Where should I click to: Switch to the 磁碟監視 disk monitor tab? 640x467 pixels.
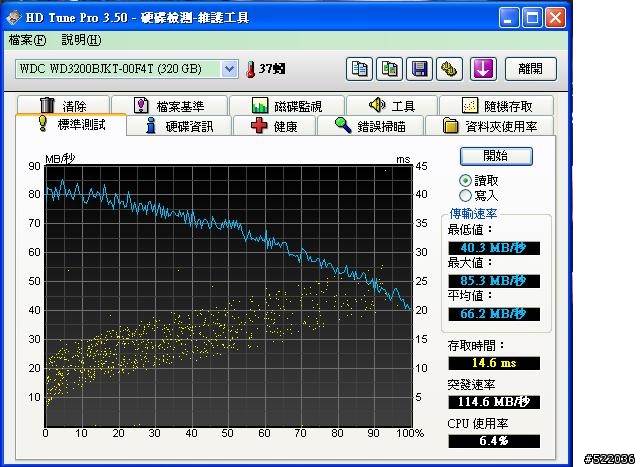click(x=287, y=105)
